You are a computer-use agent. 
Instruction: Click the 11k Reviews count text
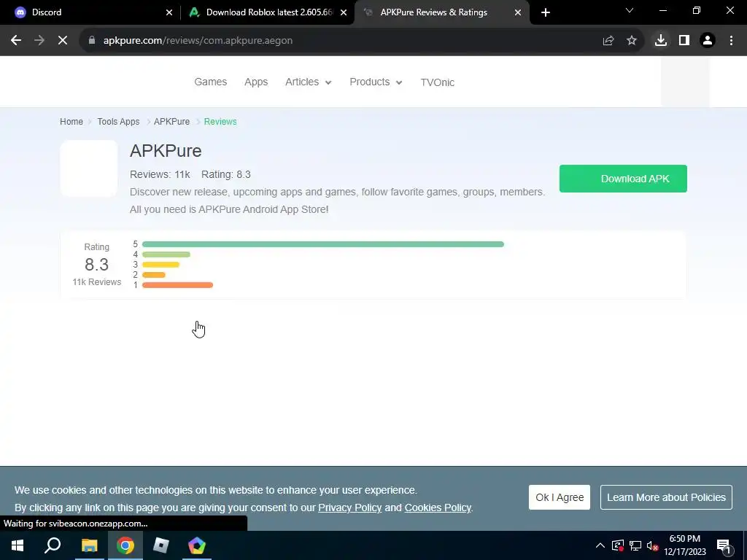(97, 282)
